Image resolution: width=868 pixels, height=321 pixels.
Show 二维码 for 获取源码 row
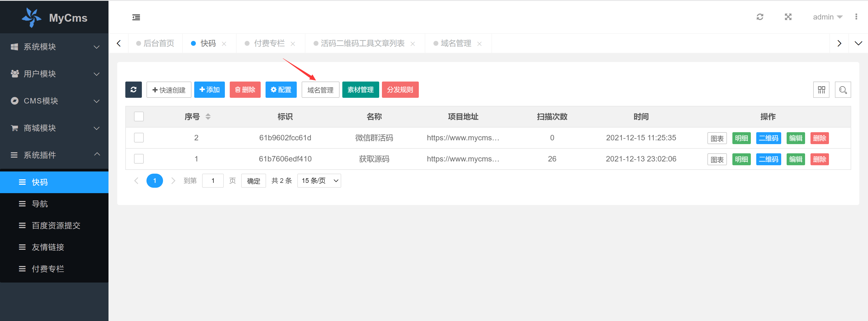click(x=769, y=159)
